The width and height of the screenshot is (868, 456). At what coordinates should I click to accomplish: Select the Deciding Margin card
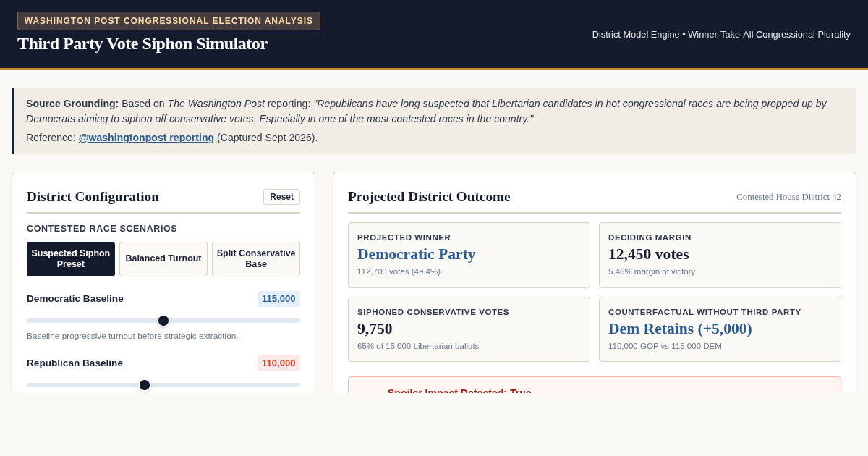tap(720, 255)
